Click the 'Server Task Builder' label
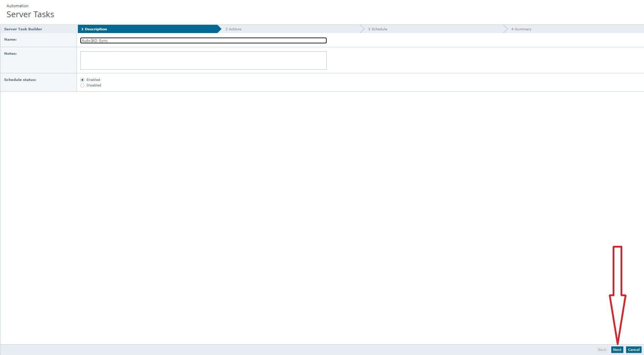 point(23,29)
